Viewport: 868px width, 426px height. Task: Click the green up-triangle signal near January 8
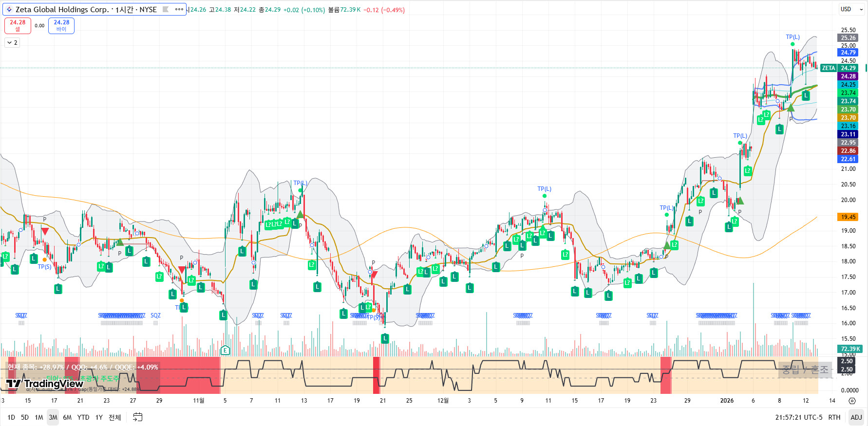[790, 108]
